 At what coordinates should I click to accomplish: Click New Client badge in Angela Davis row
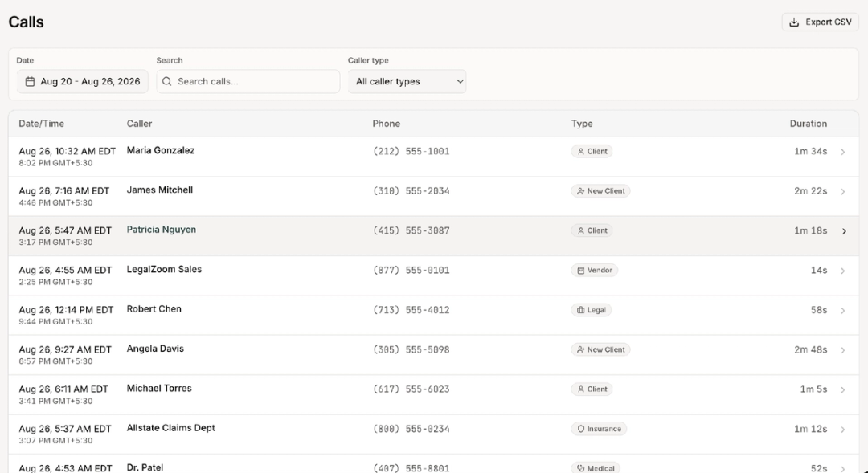[x=600, y=349]
